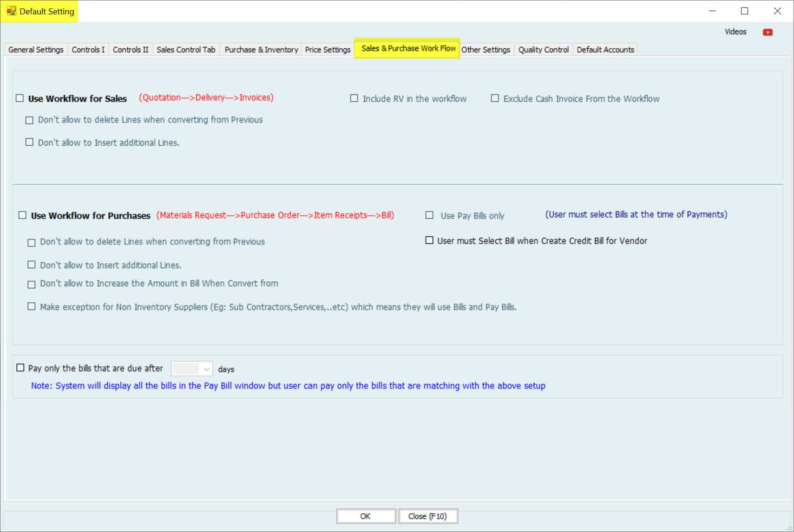This screenshot has height=532, width=794.
Task: Select the Default Accounts tab
Action: point(605,50)
